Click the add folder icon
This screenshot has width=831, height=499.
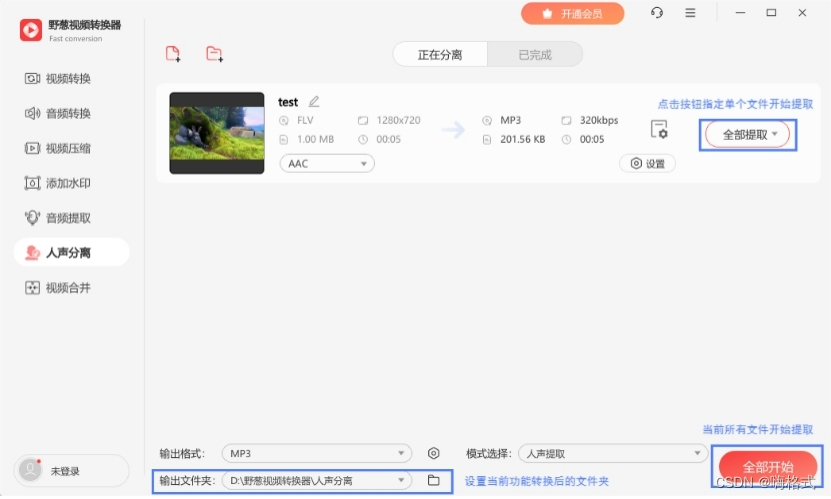point(214,54)
